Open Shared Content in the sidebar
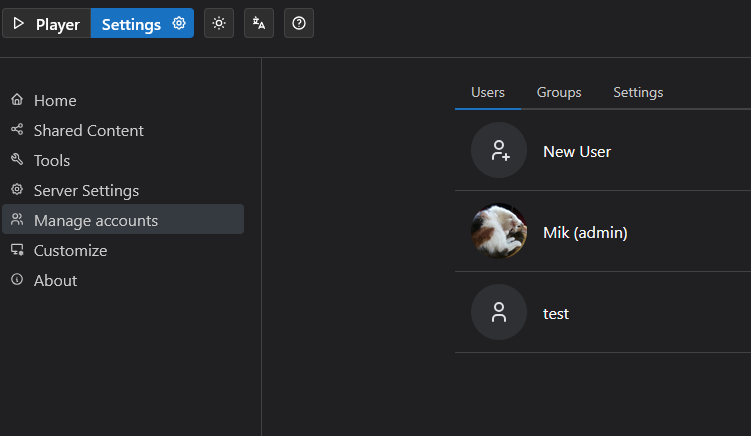This screenshot has width=751, height=436. click(123, 130)
